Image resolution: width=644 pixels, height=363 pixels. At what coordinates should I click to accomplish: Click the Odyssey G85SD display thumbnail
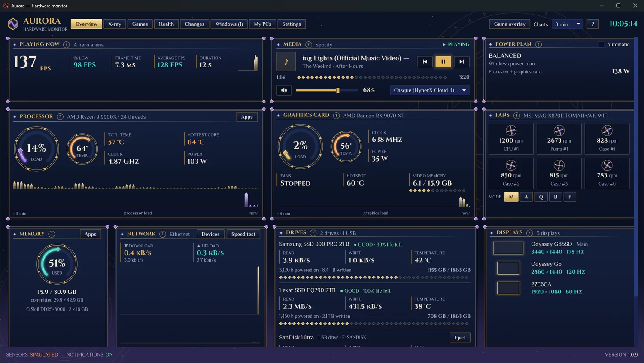pyautogui.click(x=508, y=248)
